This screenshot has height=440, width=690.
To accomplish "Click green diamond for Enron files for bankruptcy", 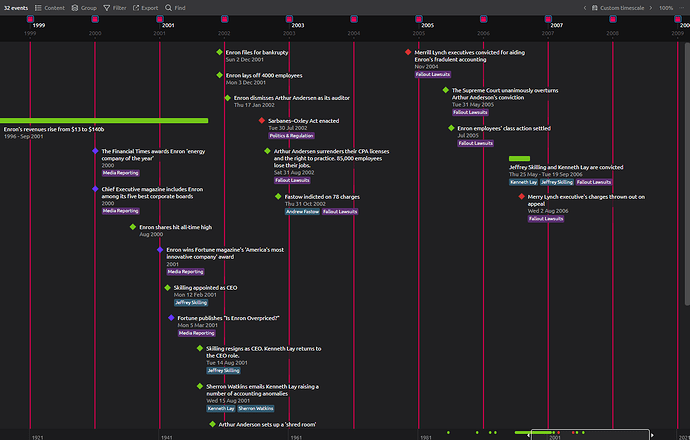I will [220, 52].
